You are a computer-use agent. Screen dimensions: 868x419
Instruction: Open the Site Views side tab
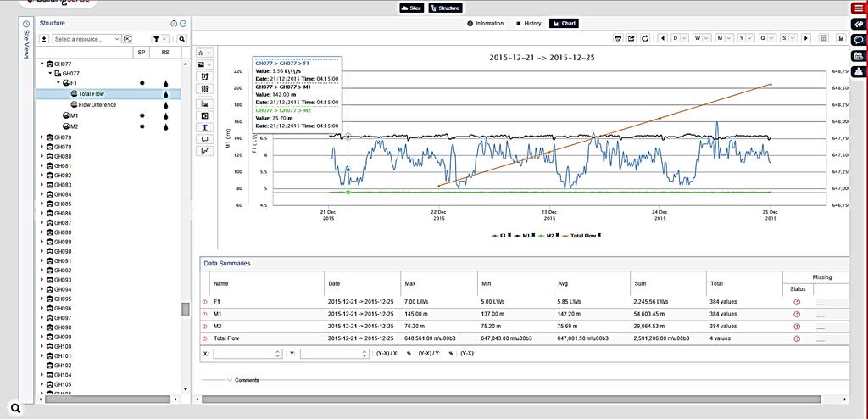pos(26,41)
